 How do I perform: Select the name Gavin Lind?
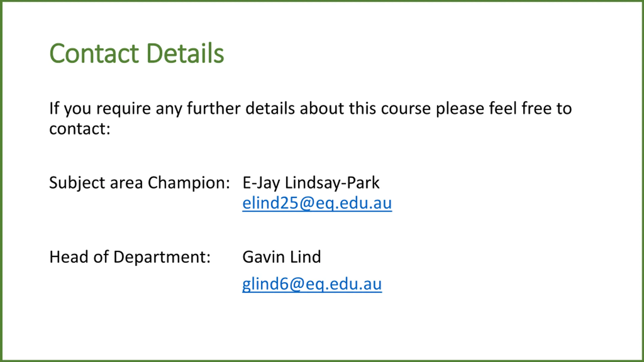click(281, 257)
